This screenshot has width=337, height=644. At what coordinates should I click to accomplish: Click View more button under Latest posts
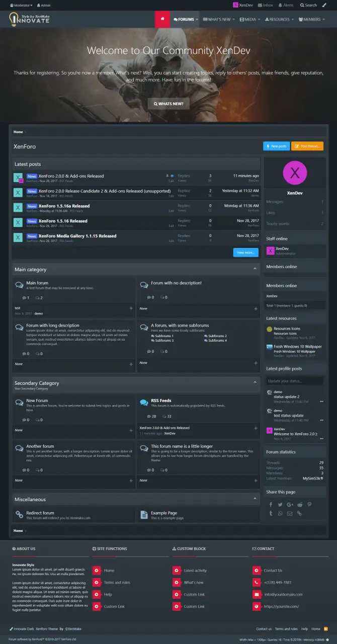pyautogui.click(x=245, y=253)
